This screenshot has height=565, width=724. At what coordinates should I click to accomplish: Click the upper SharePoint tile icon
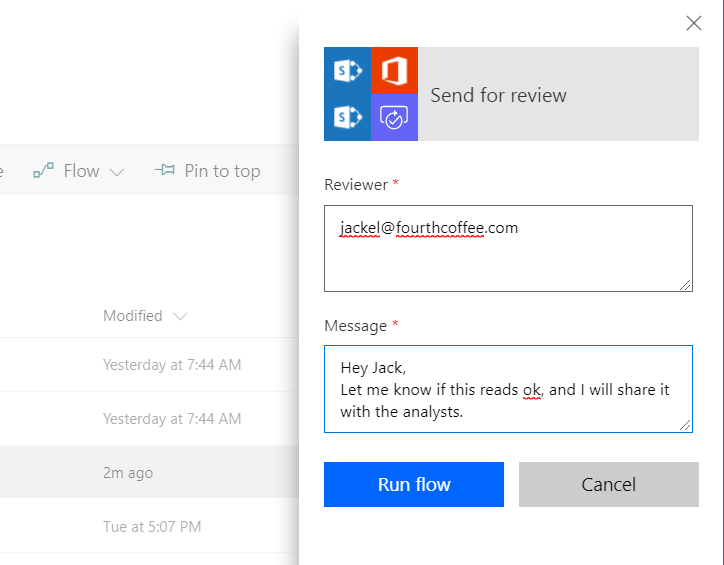(348, 71)
